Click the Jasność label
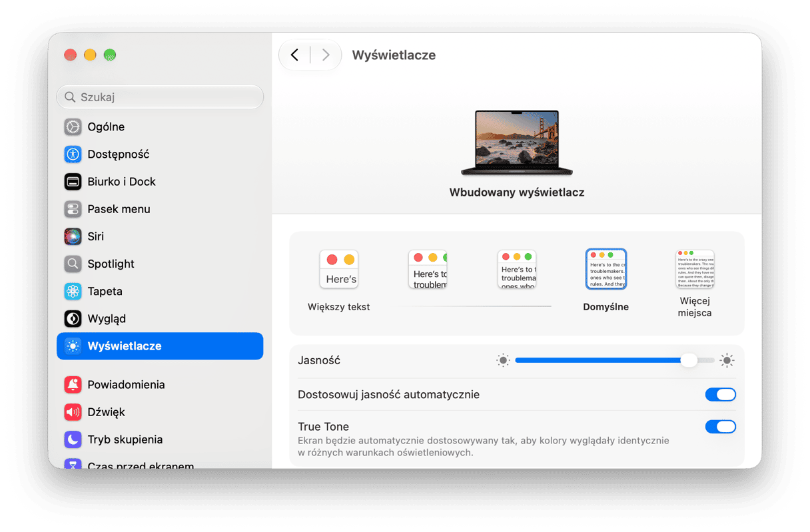The height and width of the screenshot is (532, 810). (319, 360)
